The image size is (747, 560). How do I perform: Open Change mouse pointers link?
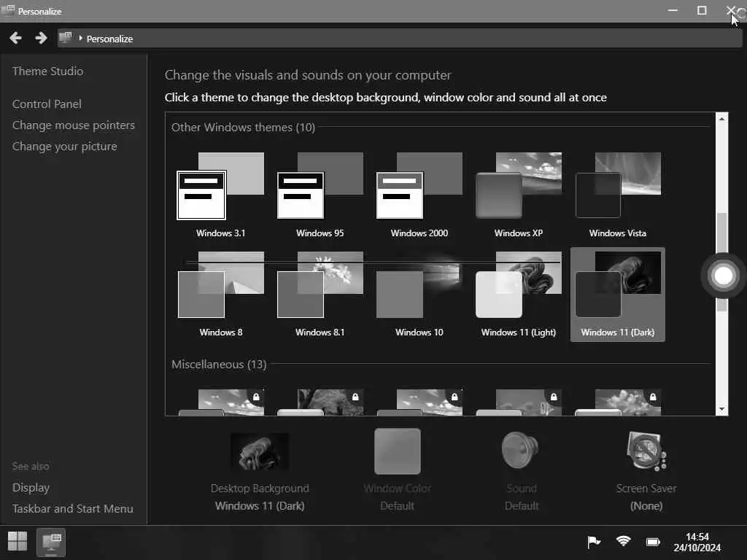click(x=74, y=125)
